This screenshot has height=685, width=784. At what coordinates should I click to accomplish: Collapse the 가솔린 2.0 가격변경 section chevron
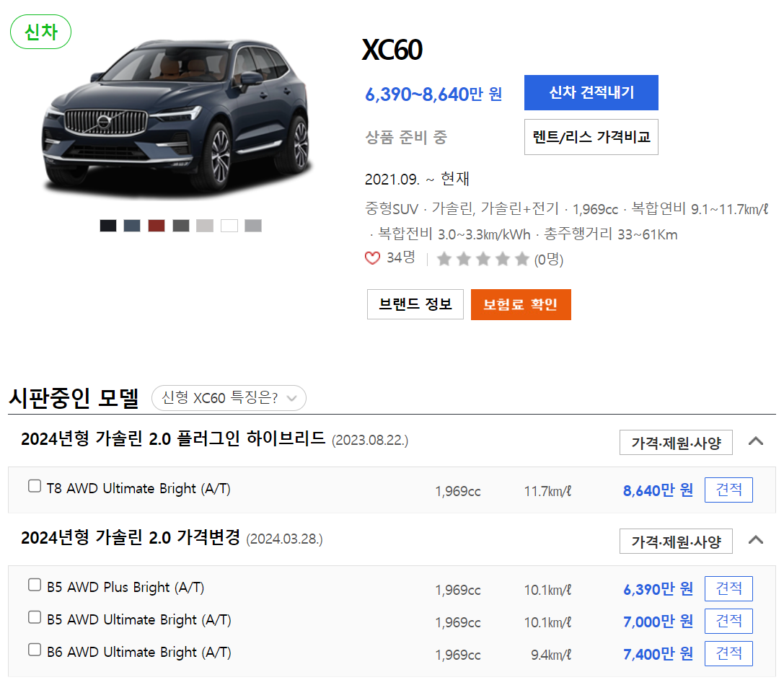click(x=755, y=540)
